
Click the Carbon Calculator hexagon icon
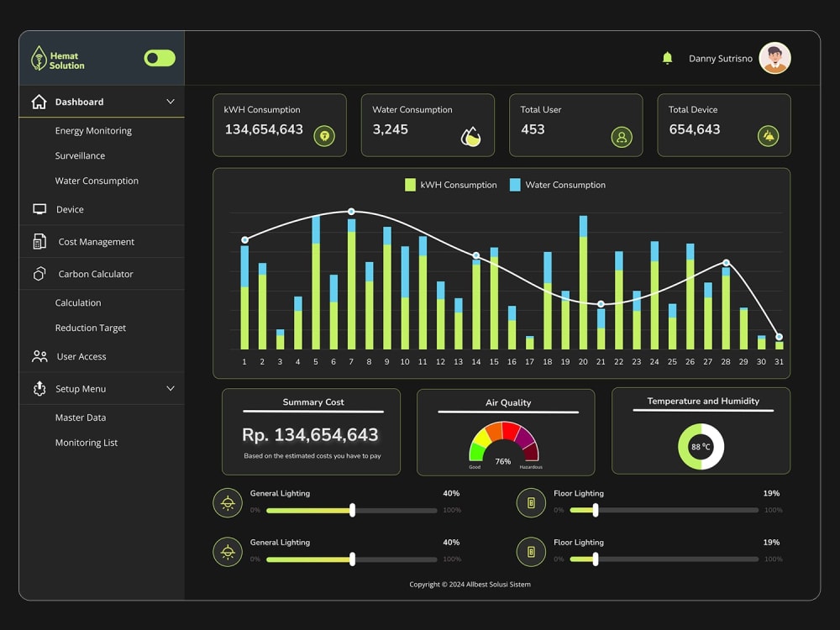39,274
